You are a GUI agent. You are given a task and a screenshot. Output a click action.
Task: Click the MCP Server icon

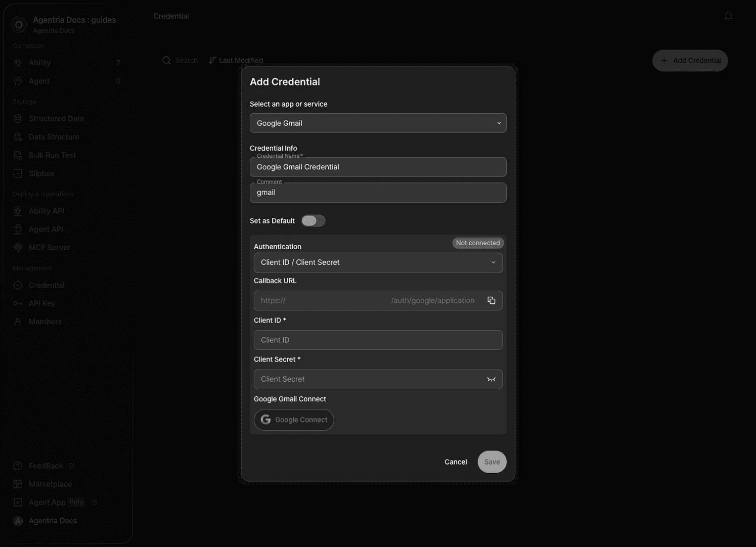pos(18,247)
